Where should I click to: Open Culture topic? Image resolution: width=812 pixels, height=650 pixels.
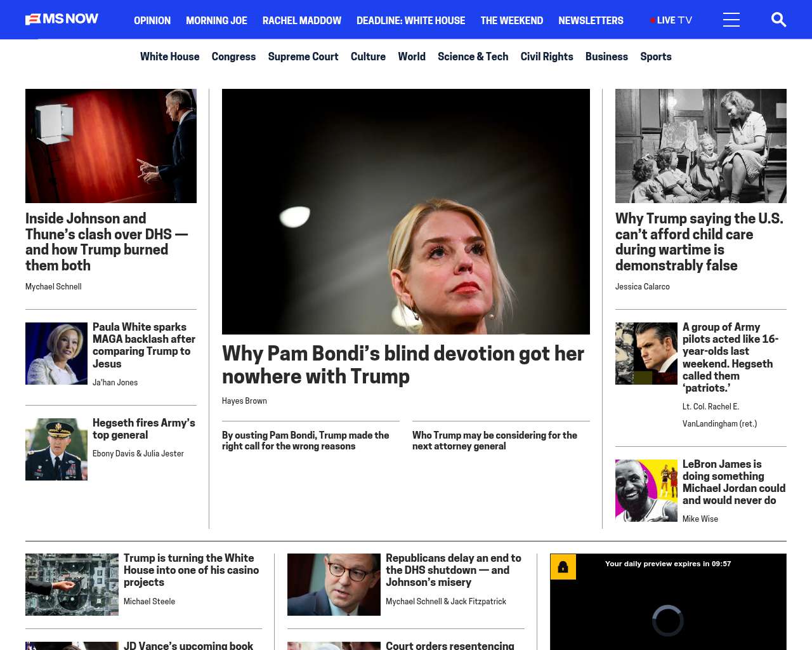368,56
